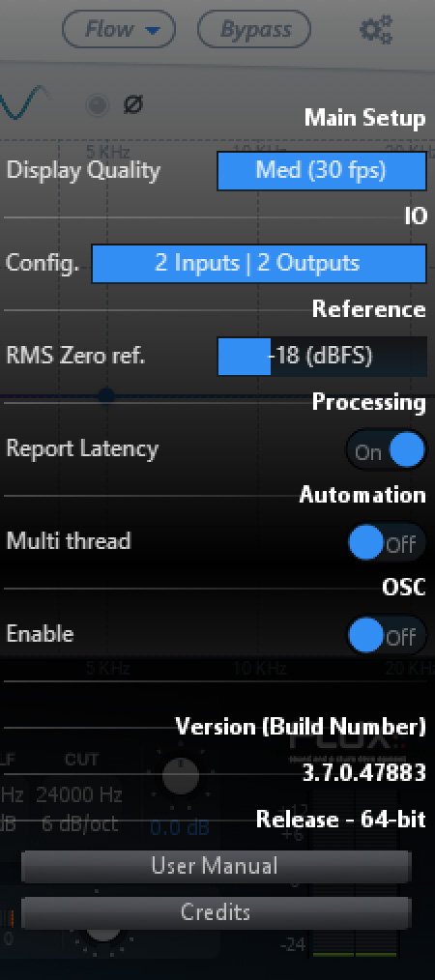Show the Credits
Screen dimensions: 435x980
(x=216, y=912)
